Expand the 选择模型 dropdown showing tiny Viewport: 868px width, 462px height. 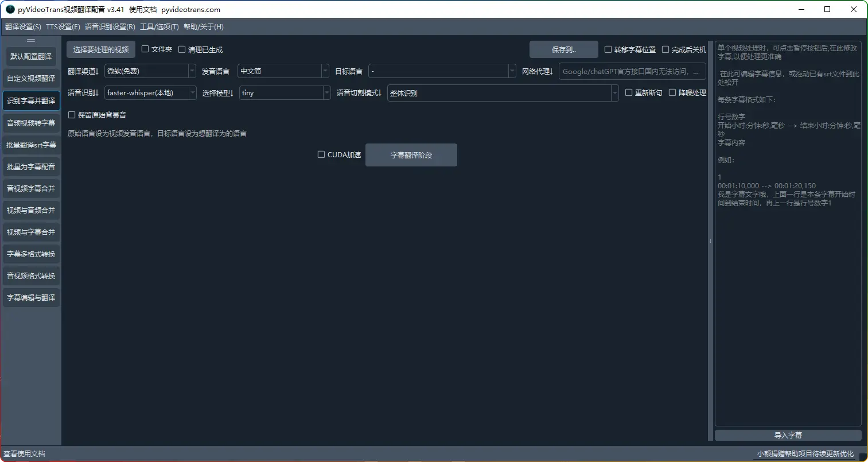point(285,92)
